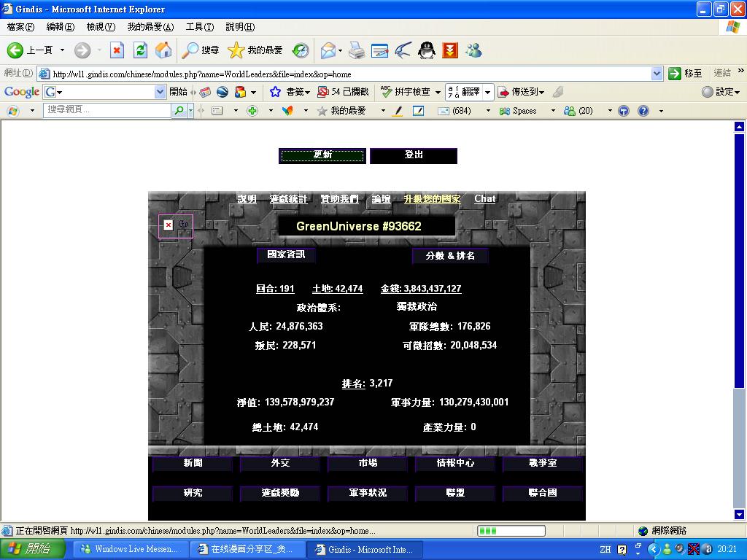Click the 回合: 191 link
The height and width of the screenshot is (560, 747).
tap(275, 289)
